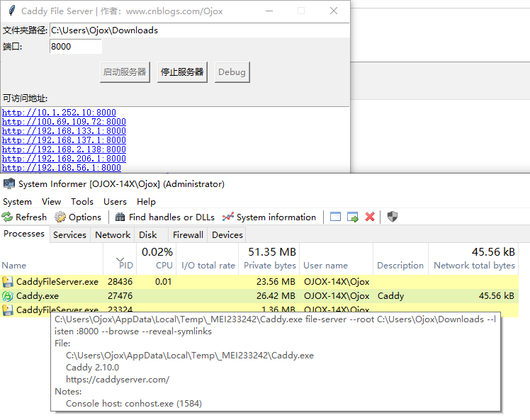Screen dimensions: 530x420
Task: Click icon of CaddyFileServer.exe PID 28436
Action: tap(7, 282)
